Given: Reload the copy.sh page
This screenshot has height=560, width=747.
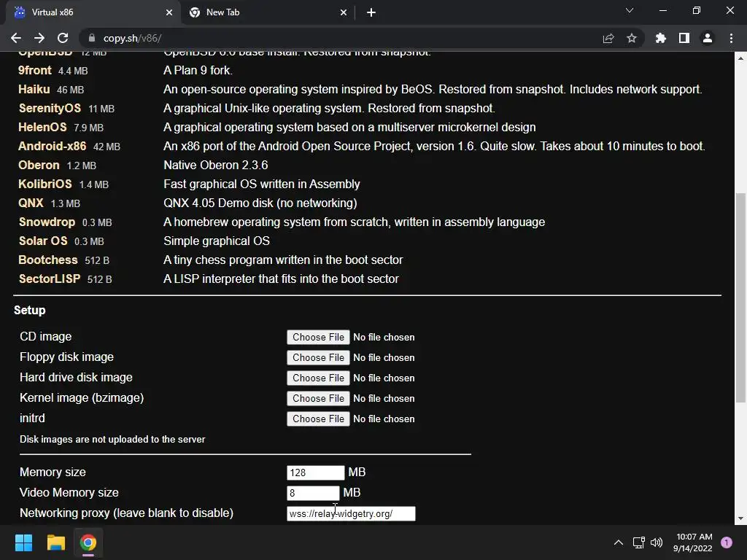Looking at the screenshot, I should (63, 38).
